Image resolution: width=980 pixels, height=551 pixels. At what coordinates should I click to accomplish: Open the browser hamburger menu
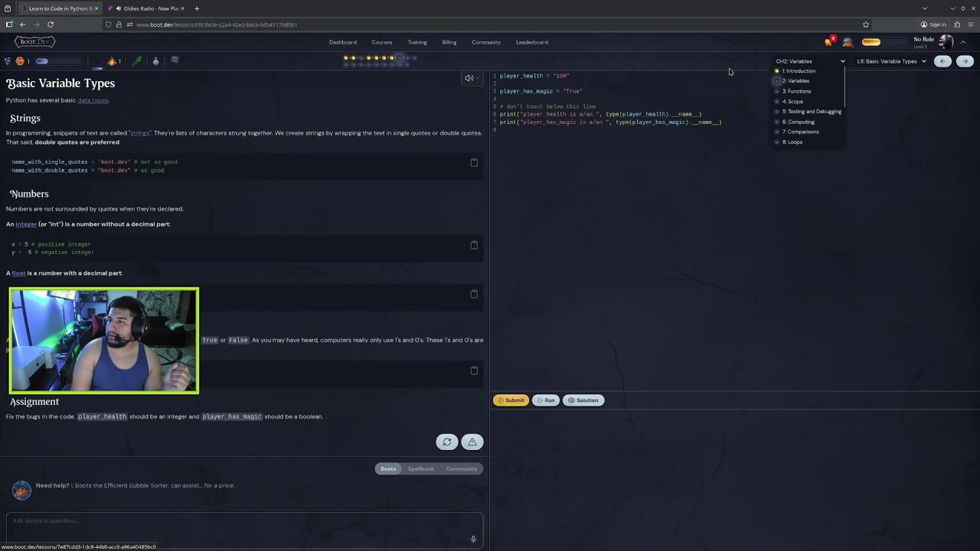(970, 24)
